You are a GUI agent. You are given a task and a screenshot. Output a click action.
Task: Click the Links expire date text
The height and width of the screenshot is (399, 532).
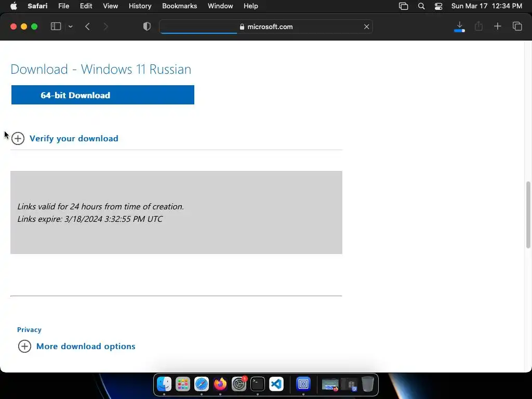tap(90, 219)
